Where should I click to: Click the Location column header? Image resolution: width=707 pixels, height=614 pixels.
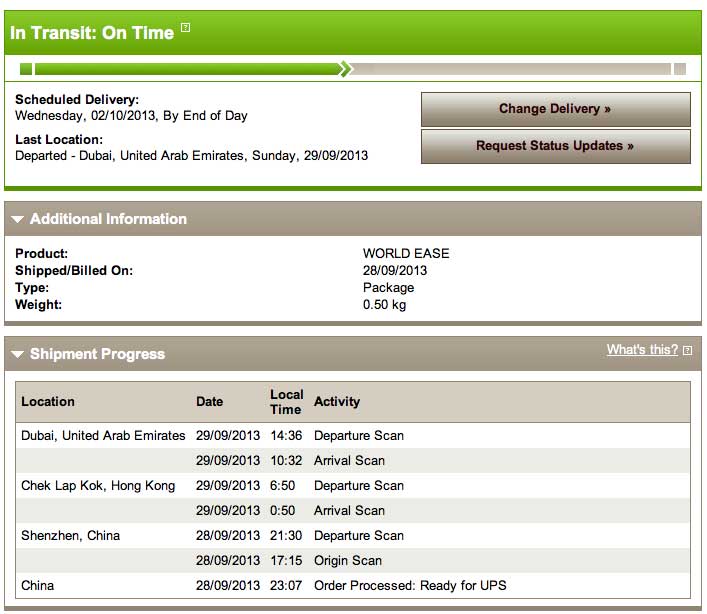[x=48, y=402]
